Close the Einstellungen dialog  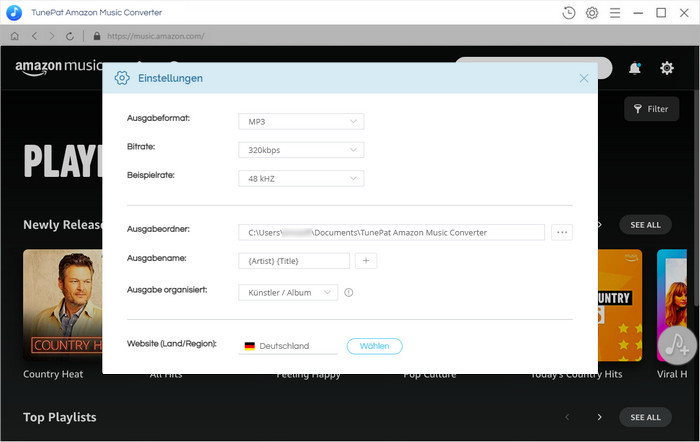[x=584, y=79]
